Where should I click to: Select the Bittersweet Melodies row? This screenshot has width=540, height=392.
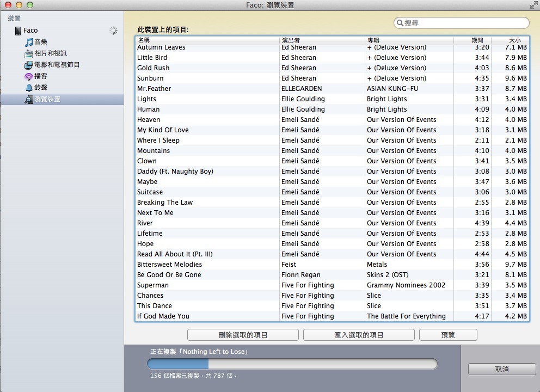[x=333, y=264]
